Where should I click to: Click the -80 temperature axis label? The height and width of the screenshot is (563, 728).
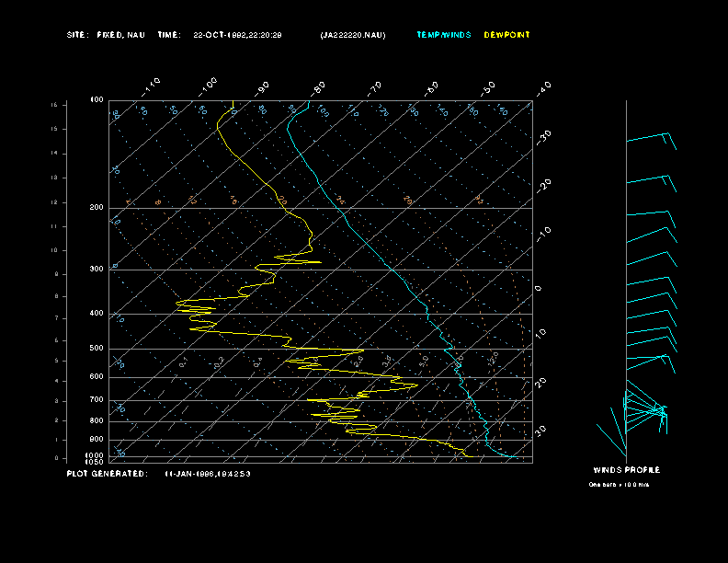click(319, 88)
